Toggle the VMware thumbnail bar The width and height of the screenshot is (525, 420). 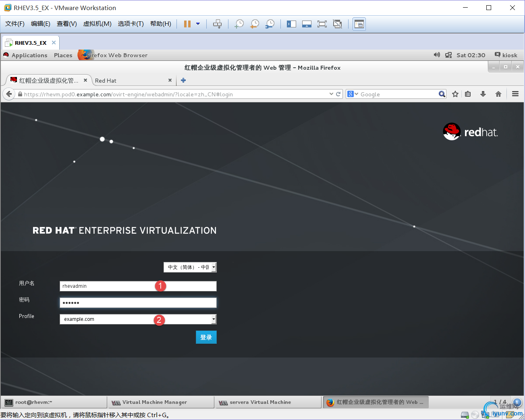coord(307,24)
